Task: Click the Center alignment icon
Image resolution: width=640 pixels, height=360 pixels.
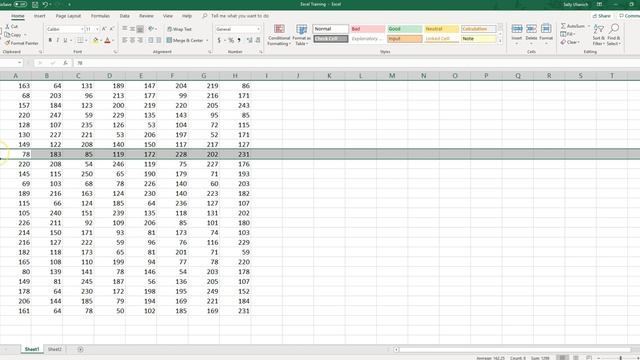Action: click(132, 40)
